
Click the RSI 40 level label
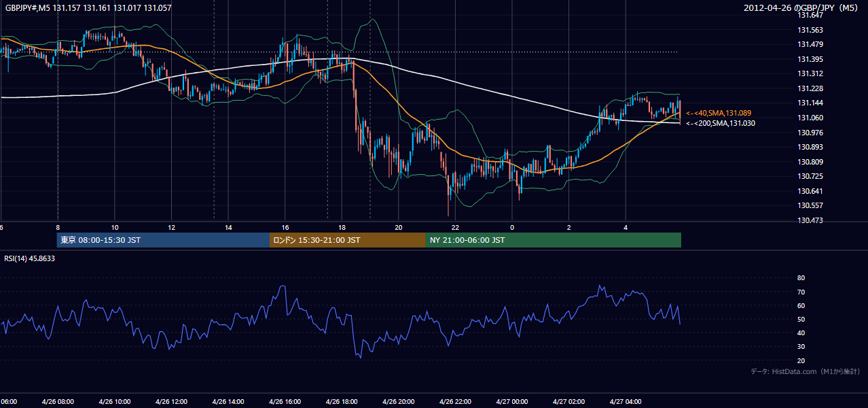coord(801,333)
